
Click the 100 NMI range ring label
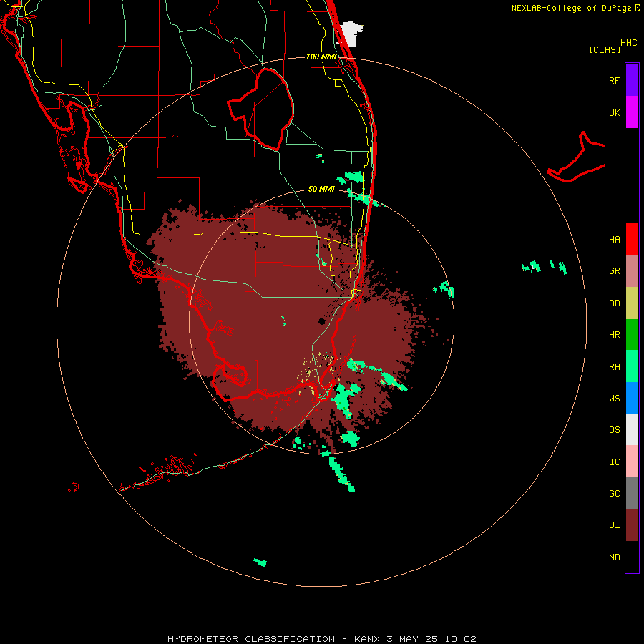[321, 57]
